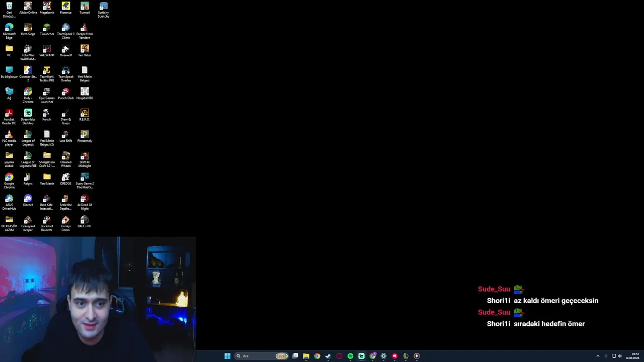Image resolution: width=644 pixels, height=362 pixels.
Task: Select the R.E.P.O. game shortcut
Action: coord(85,115)
